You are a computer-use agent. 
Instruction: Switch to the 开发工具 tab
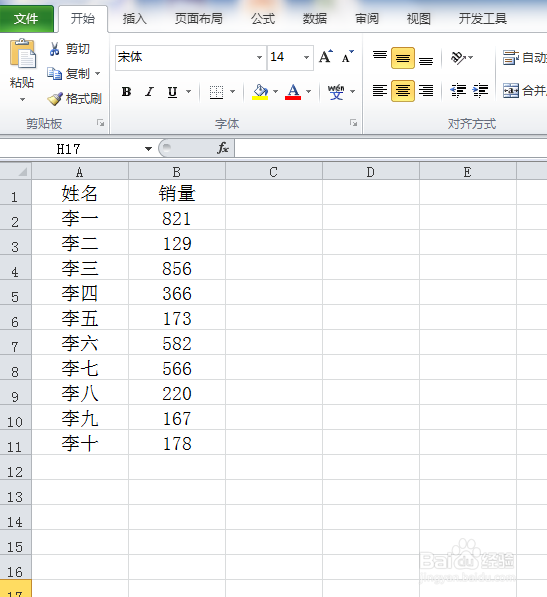point(482,19)
